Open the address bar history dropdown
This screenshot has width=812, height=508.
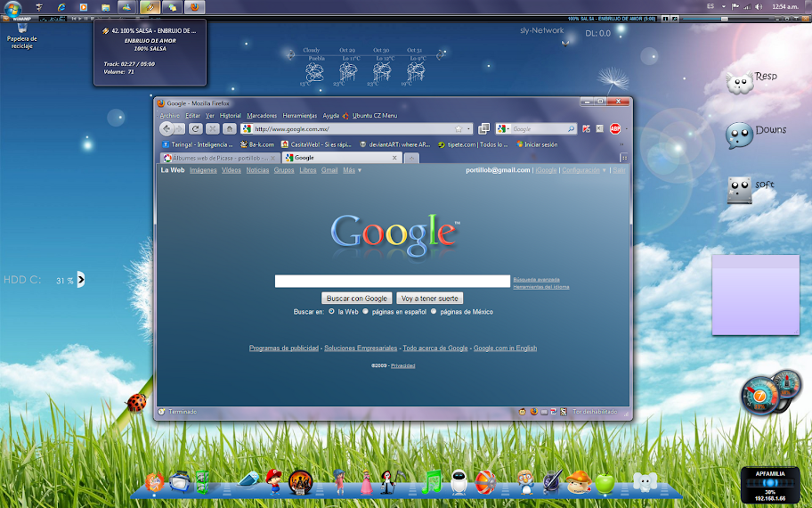(468, 128)
